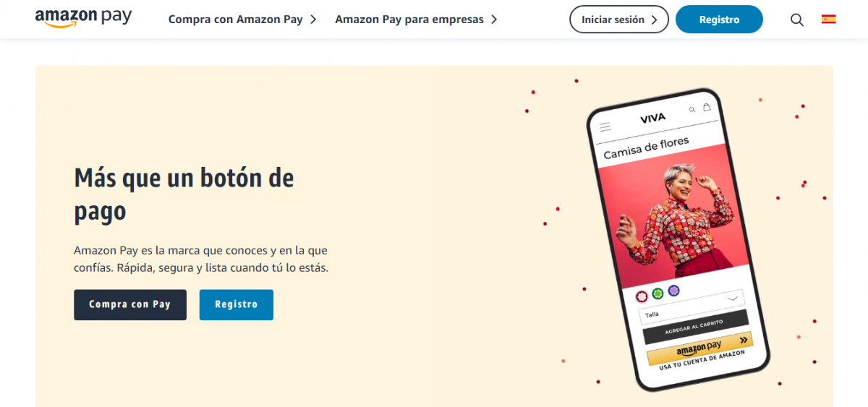The width and height of the screenshot is (868, 407).
Task: Select the red floral color swatch
Action: (x=642, y=296)
